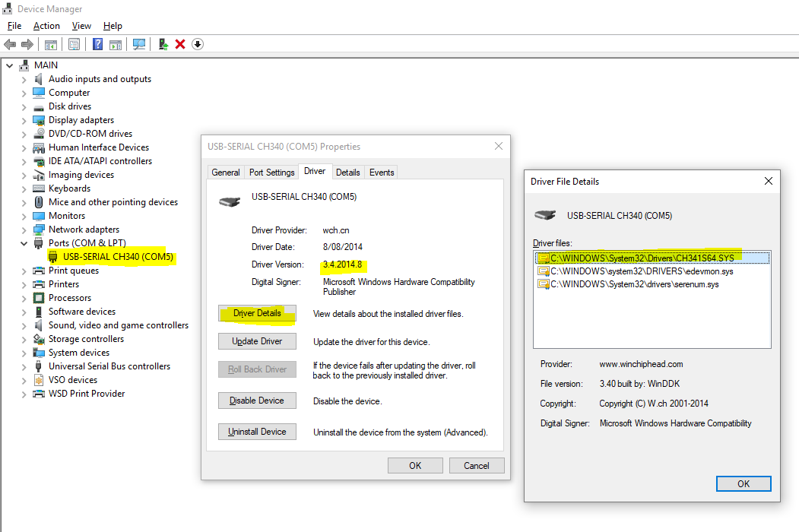Close the USB-SERIAL CH340 Properties dialog

pos(499,146)
